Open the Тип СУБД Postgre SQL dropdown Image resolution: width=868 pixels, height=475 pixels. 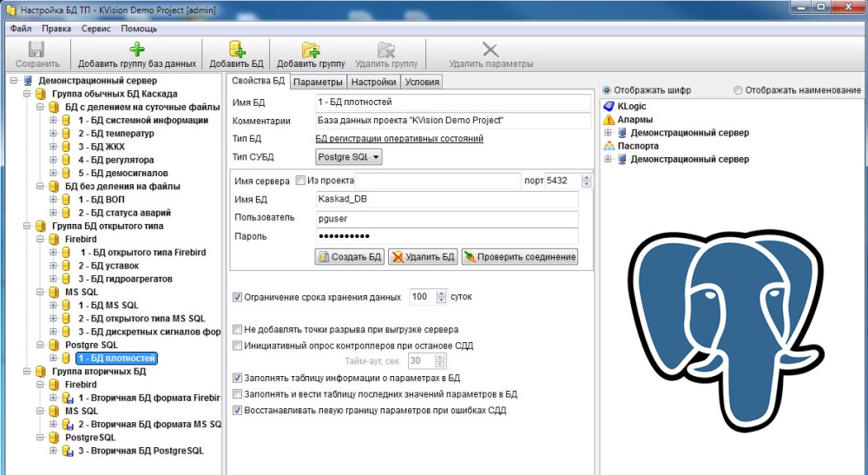(349, 157)
